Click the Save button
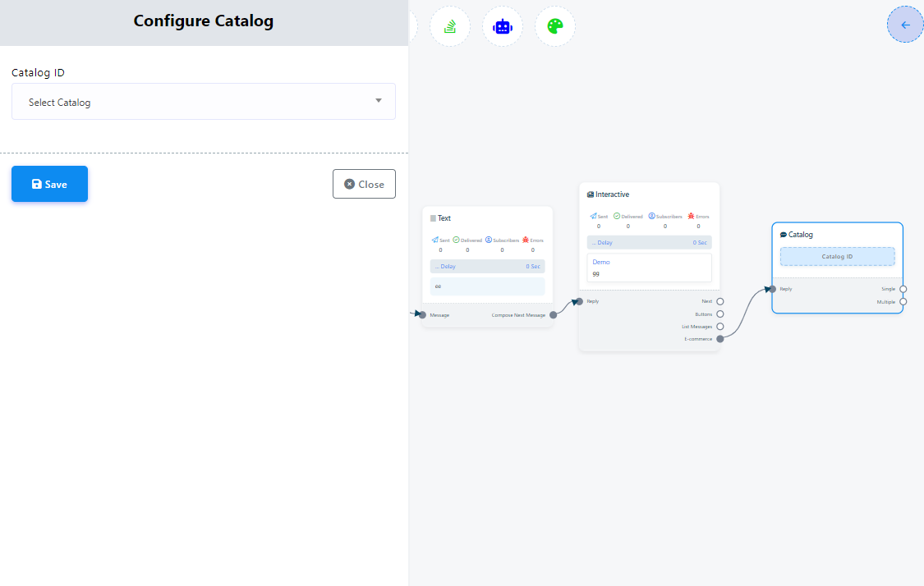This screenshot has height=586, width=924. [49, 184]
